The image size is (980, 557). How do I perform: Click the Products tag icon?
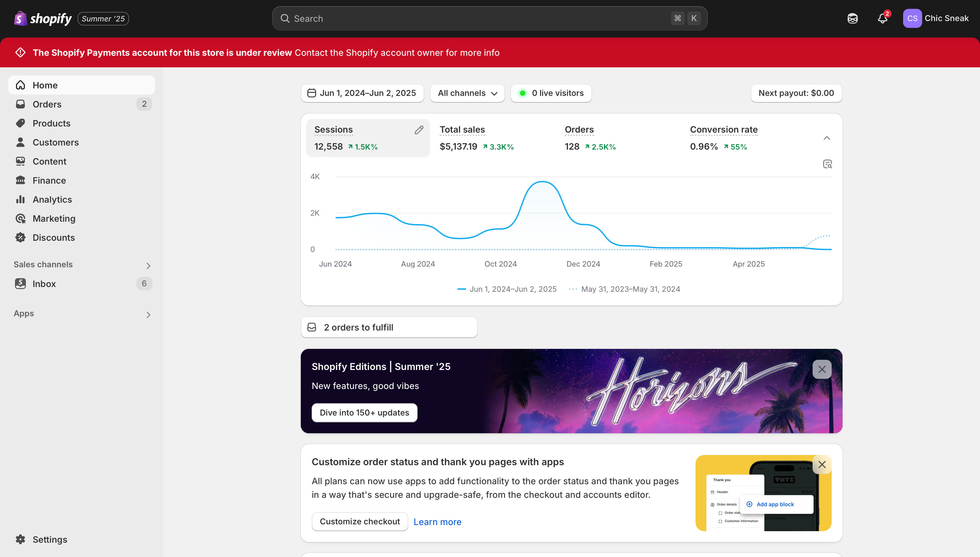[x=20, y=123]
